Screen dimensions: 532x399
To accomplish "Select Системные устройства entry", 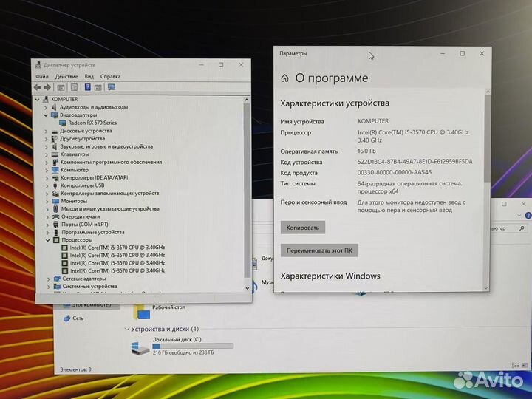I will click(90, 287).
